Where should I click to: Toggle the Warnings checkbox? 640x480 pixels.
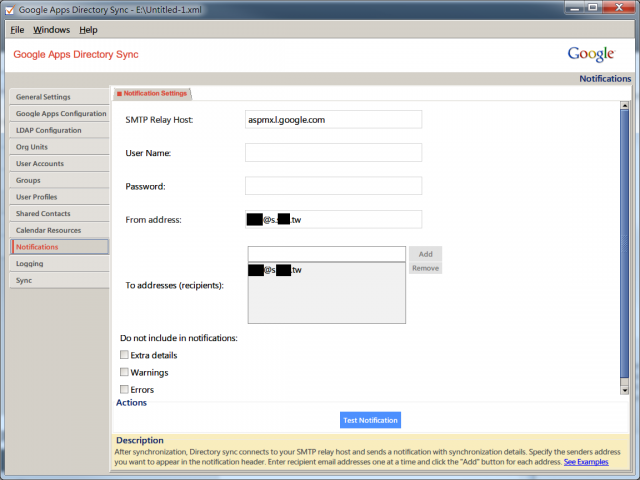124,372
